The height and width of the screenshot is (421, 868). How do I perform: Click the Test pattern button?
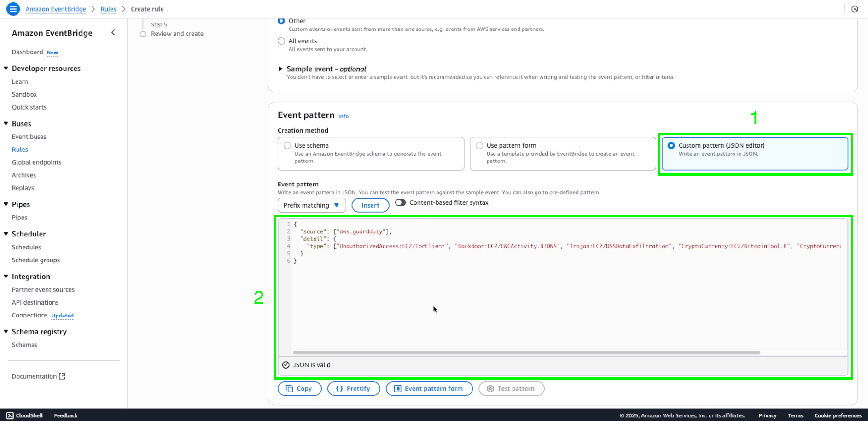[x=511, y=389]
